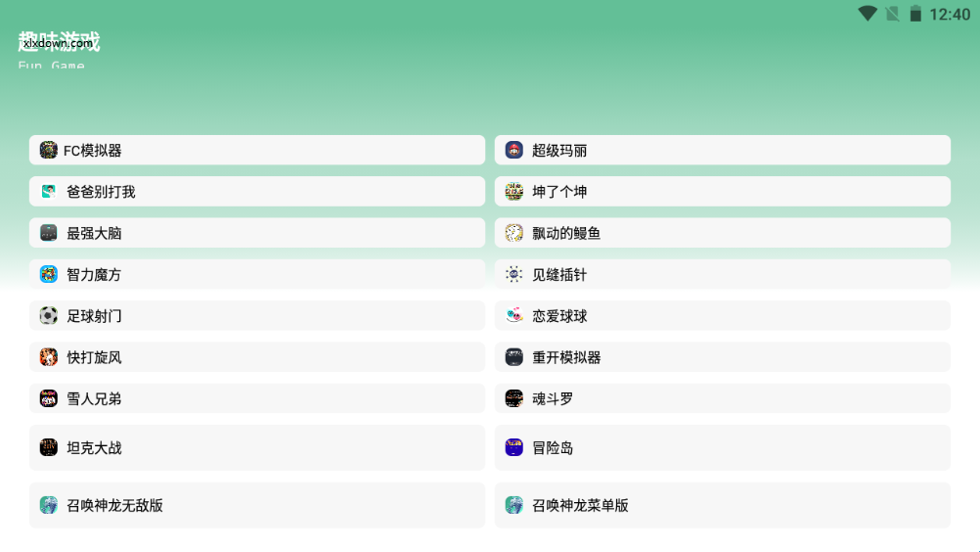The width and height of the screenshot is (980, 552).
Task: Tap the 魂斗罗 Contra icon
Action: point(513,398)
